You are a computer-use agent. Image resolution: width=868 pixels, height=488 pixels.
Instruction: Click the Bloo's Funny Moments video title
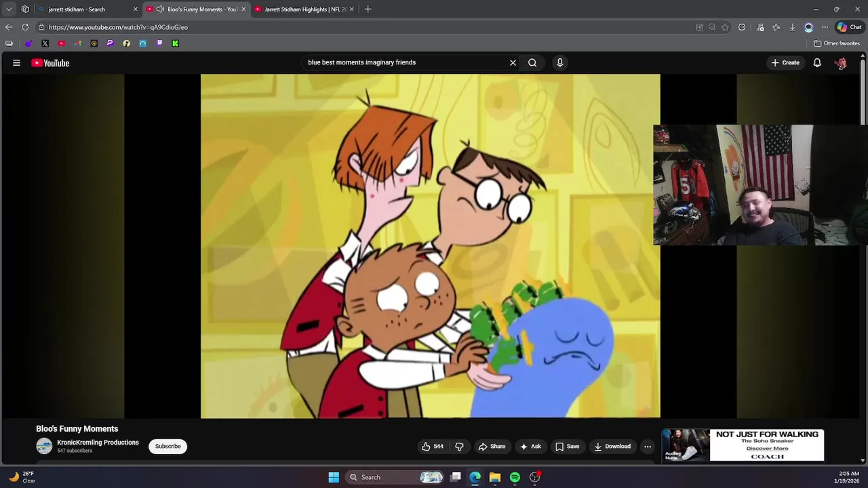tap(77, 429)
